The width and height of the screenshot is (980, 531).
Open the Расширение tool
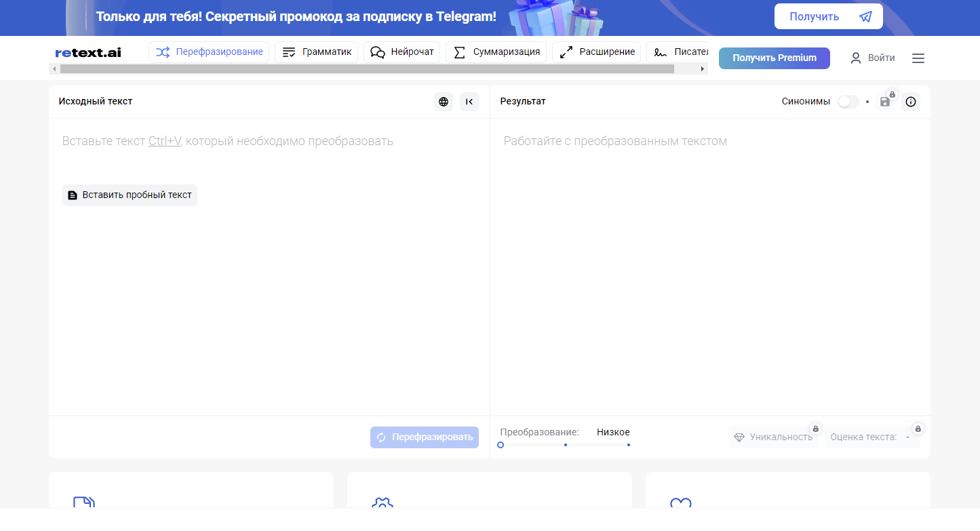[597, 52]
